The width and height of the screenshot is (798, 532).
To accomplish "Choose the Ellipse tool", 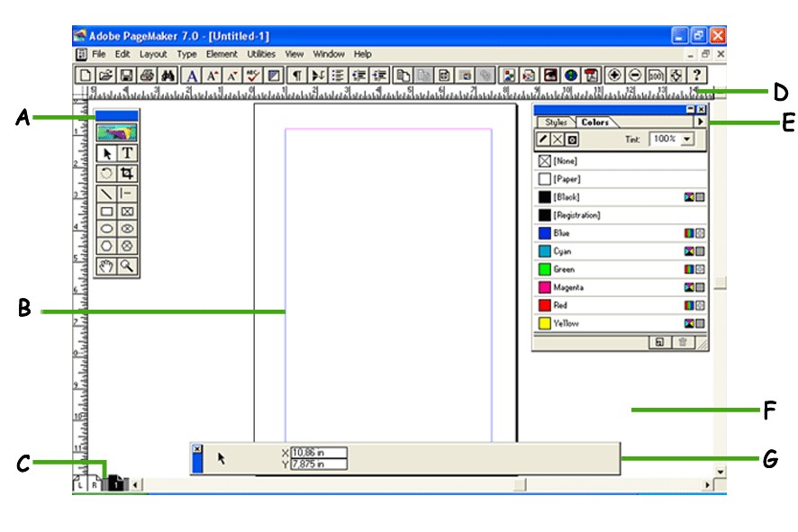I will coord(106,227).
